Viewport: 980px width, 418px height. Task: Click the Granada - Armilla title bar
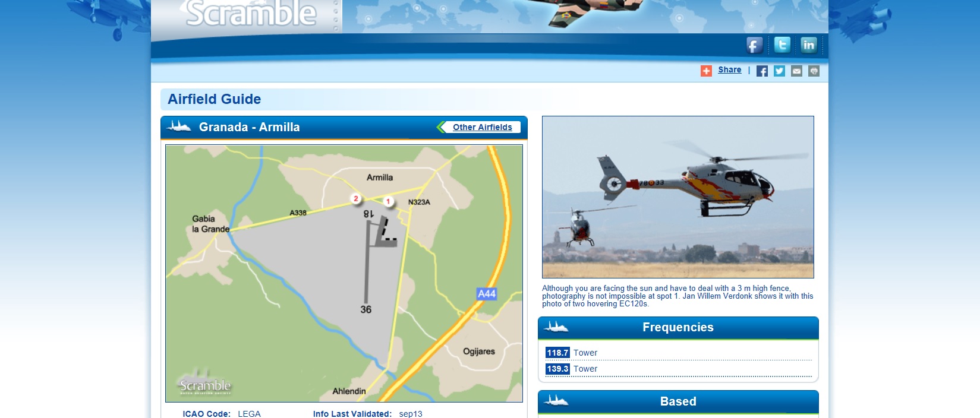click(x=344, y=127)
